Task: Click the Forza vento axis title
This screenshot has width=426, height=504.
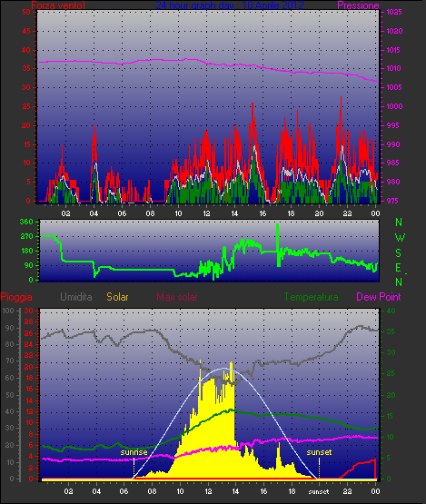Action: 58,5
